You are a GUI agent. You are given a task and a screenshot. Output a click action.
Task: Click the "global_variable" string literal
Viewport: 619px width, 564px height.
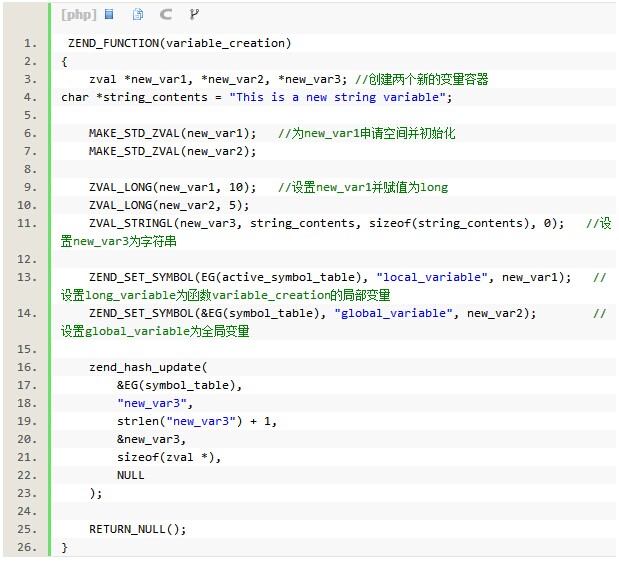393,313
